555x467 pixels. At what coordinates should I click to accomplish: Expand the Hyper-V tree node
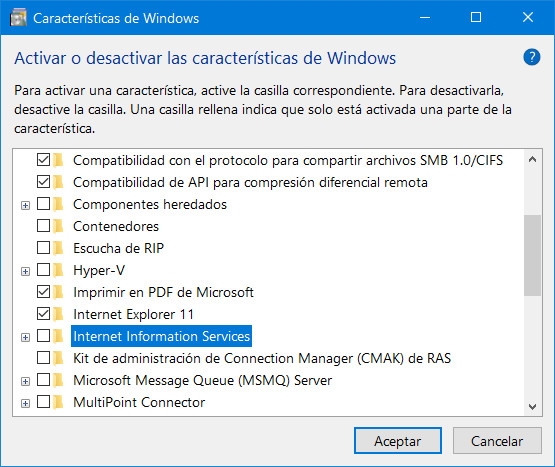[25, 272]
